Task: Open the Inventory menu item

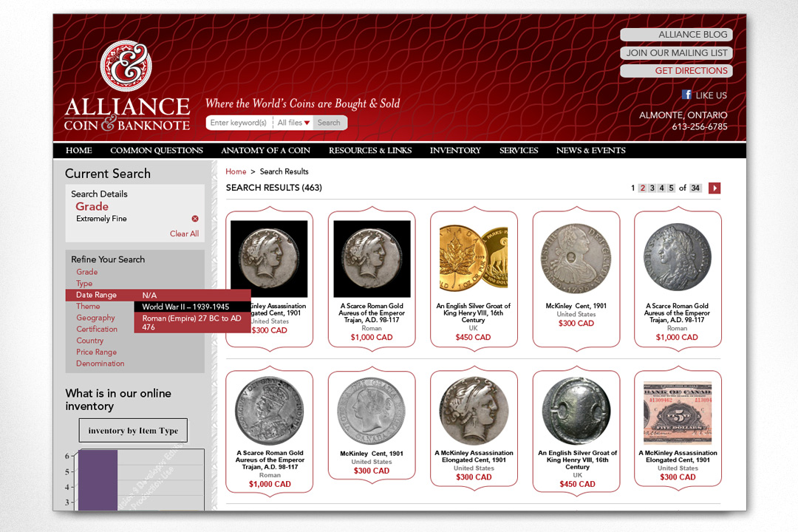Action: pos(455,151)
